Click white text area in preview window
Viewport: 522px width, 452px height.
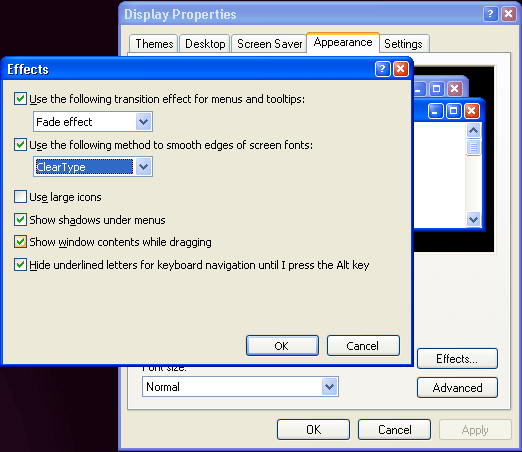tap(439, 175)
